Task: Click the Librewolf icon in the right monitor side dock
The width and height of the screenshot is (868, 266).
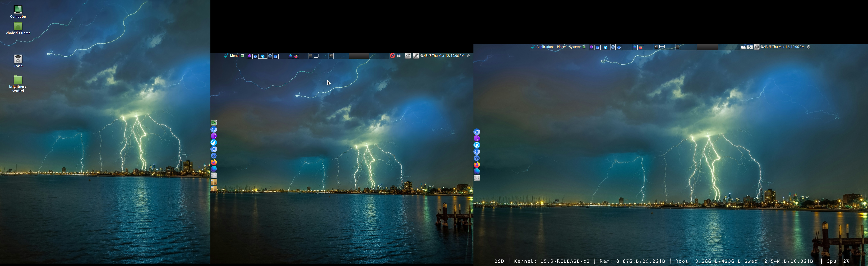Action: click(x=477, y=145)
